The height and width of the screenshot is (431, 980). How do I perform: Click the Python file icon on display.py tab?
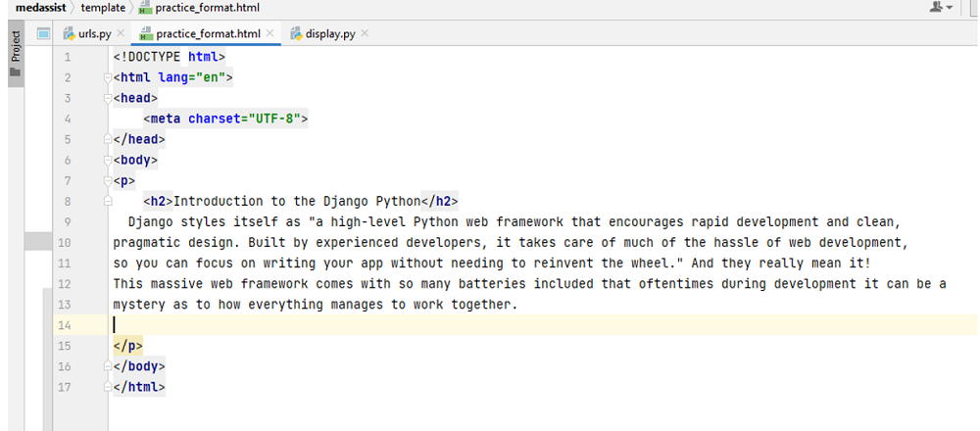[296, 34]
